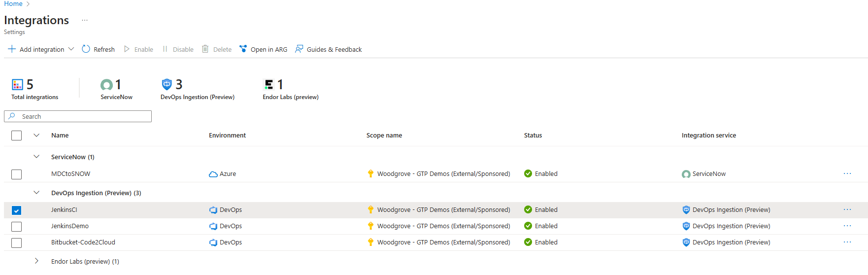The height and width of the screenshot is (275, 868).
Task: Sort by the Environment column header
Action: coord(227,135)
